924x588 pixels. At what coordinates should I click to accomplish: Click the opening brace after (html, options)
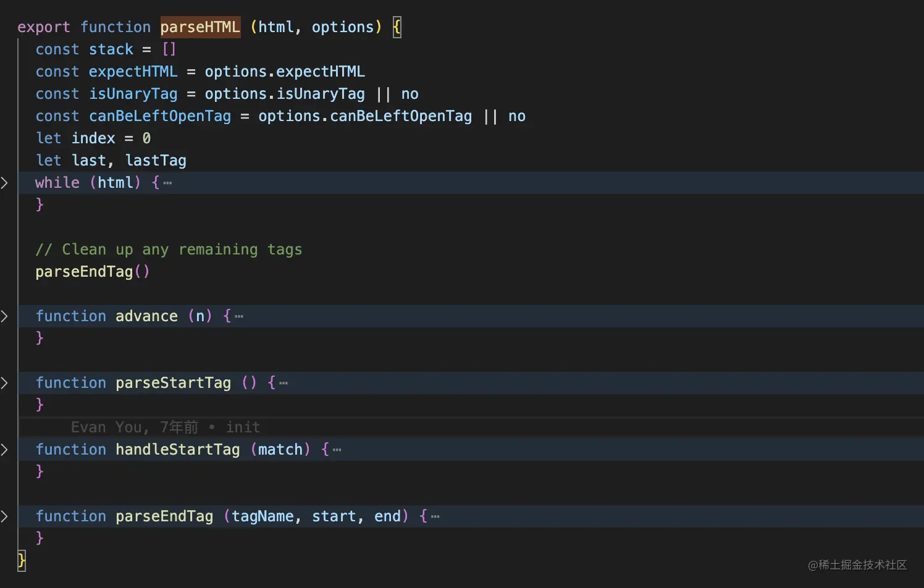[397, 27]
